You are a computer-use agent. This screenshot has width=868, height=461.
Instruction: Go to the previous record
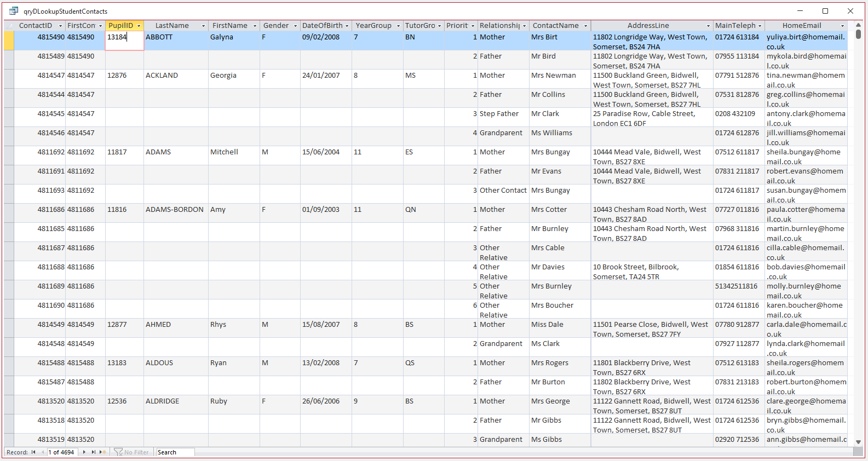[x=42, y=452]
